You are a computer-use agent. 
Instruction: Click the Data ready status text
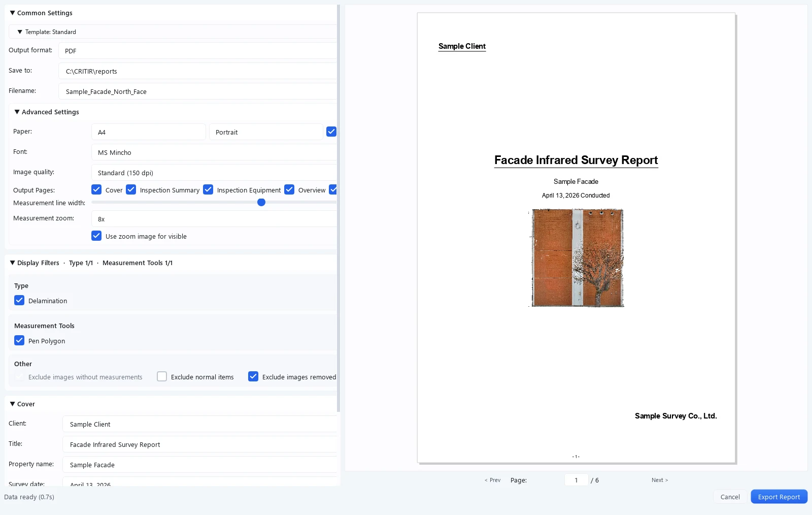pos(29,497)
